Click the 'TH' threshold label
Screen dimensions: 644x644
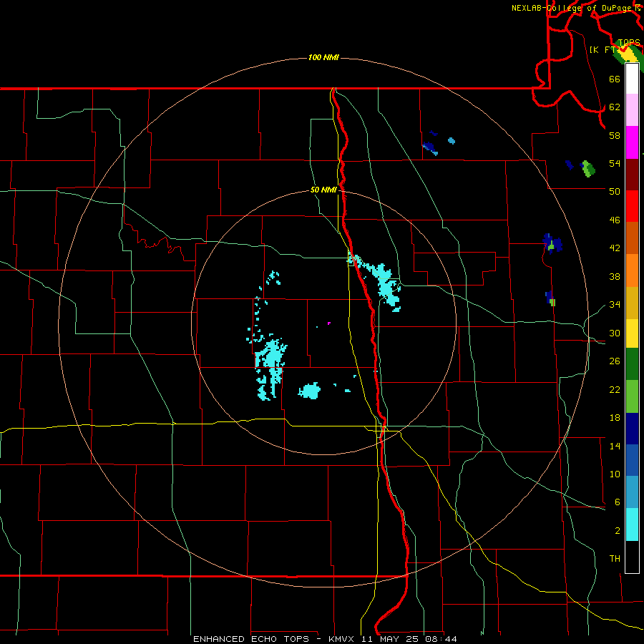coord(615,559)
